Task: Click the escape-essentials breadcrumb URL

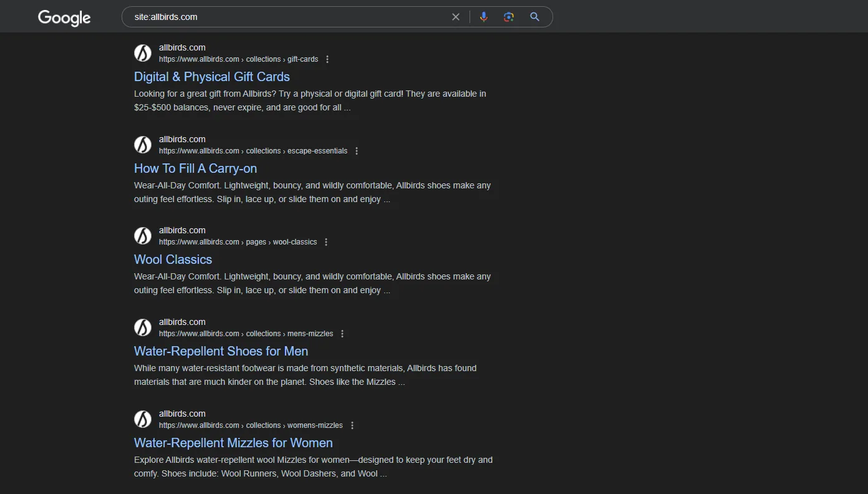Action: coord(253,151)
